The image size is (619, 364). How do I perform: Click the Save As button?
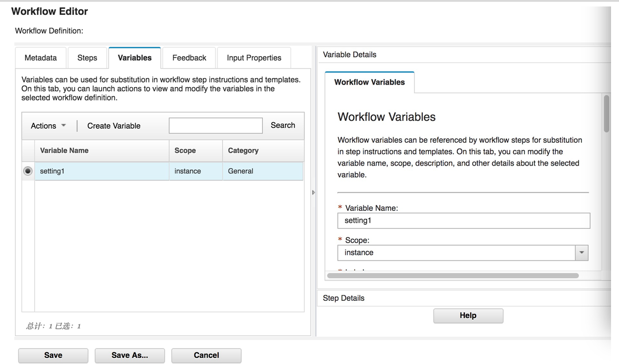(x=129, y=355)
